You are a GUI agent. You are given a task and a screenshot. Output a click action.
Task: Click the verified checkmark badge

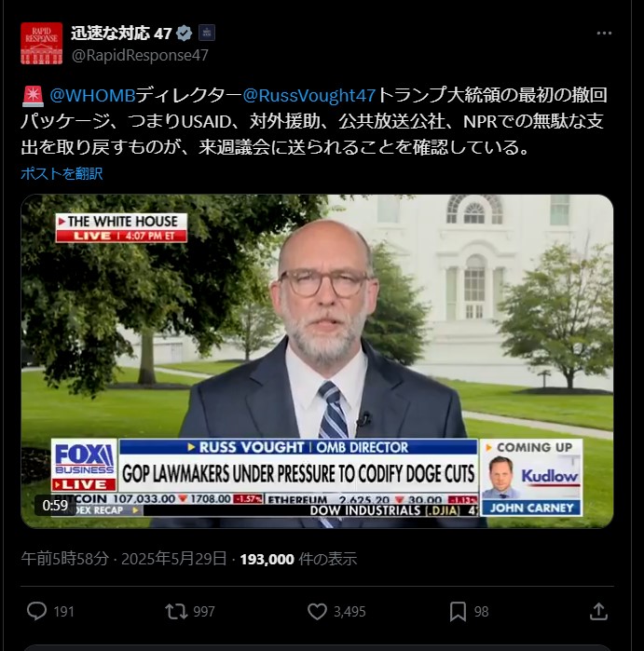point(184,34)
